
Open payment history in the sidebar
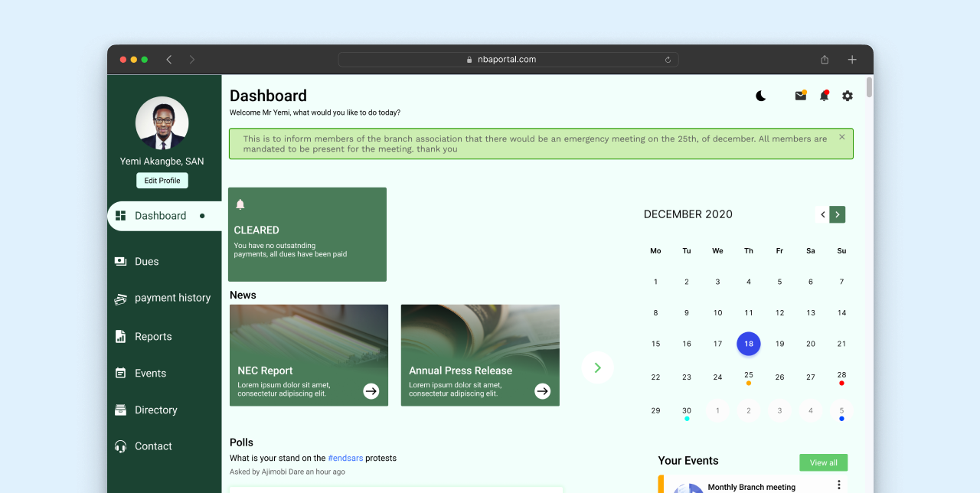[x=172, y=298]
